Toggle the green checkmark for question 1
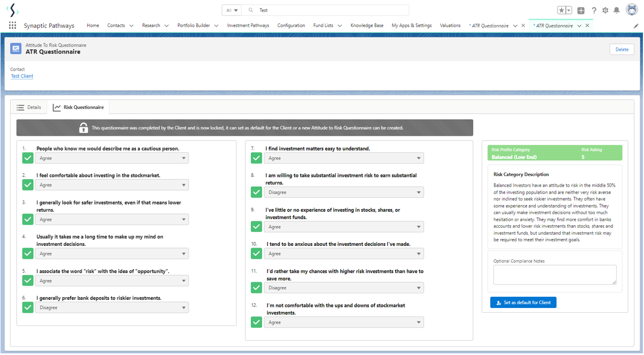 click(27, 158)
